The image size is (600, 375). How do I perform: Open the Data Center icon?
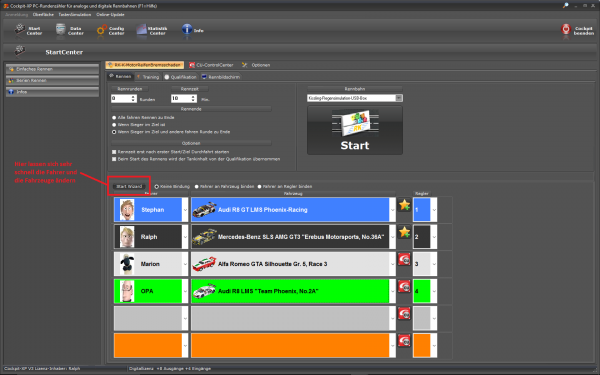pos(61,29)
